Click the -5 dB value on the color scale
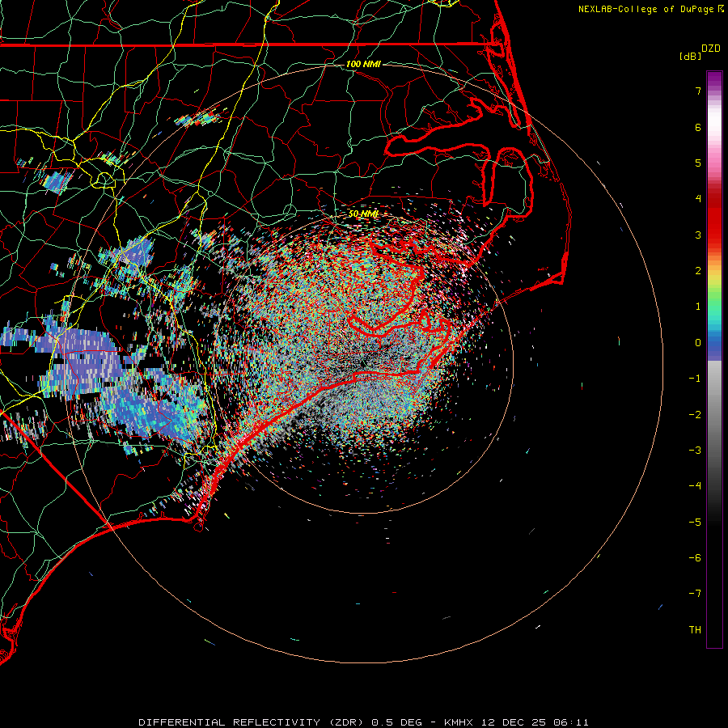Screen dimensions: 728x728 point(695,523)
